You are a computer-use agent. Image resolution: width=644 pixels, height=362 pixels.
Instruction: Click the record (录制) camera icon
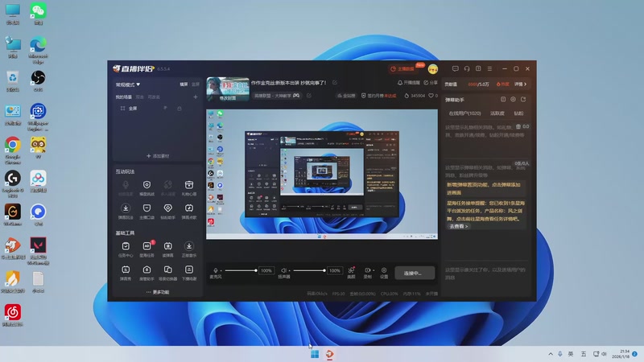click(367, 270)
